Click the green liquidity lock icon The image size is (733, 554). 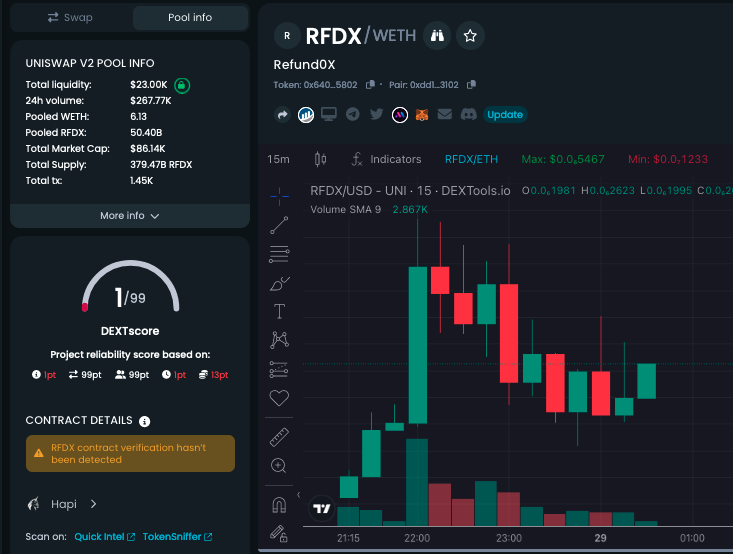coord(182,86)
